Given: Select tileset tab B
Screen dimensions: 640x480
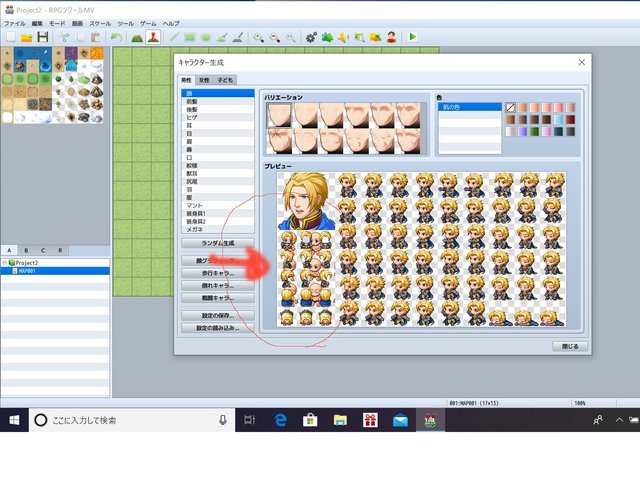Looking at the screenshot, I should [26, 250].
